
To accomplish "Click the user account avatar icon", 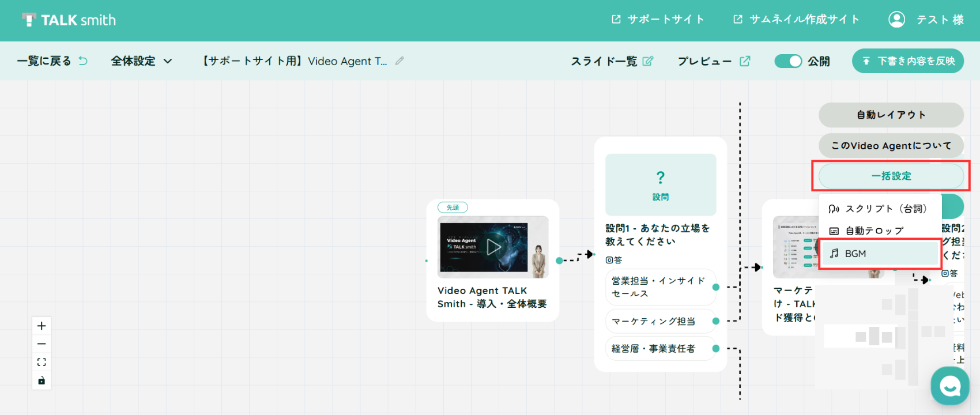I will point(896,20).
